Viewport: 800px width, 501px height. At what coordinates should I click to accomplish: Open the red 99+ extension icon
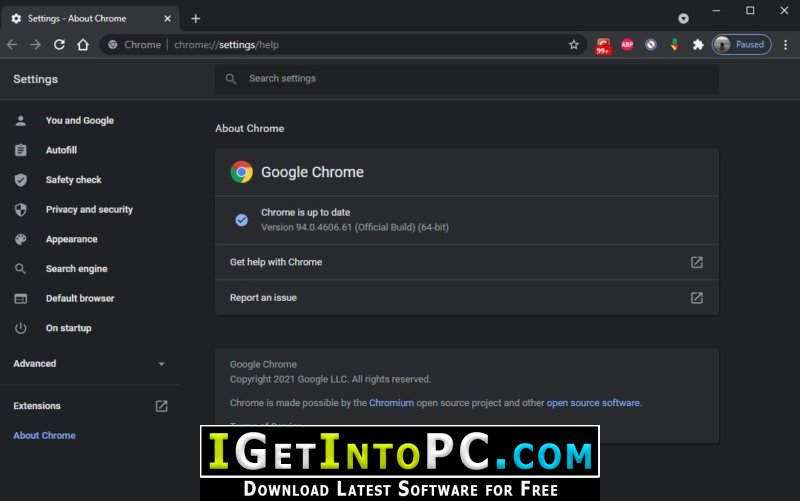[603, 46]
